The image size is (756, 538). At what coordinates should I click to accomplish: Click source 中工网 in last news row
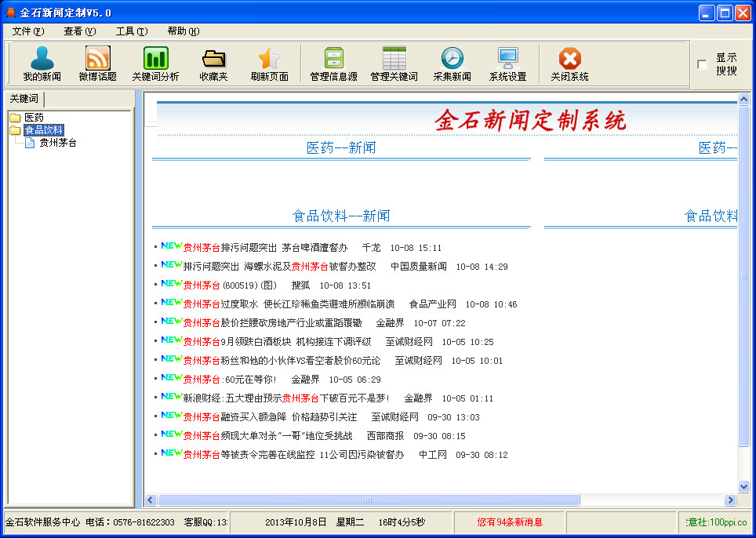(432, 455)
